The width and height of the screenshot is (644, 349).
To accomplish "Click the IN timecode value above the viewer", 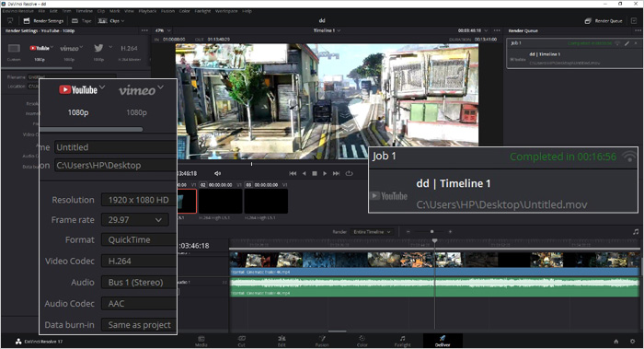I will click(x=174, y=40).
